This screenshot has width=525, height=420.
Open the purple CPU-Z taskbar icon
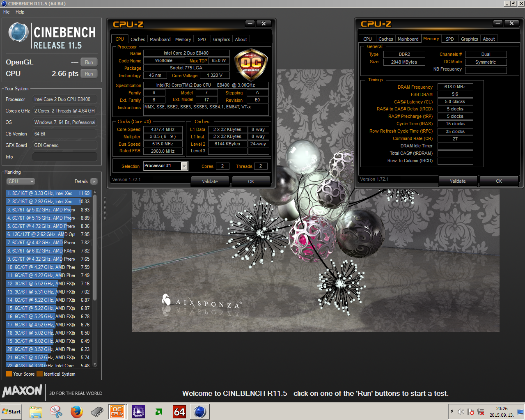coord(138,411)
